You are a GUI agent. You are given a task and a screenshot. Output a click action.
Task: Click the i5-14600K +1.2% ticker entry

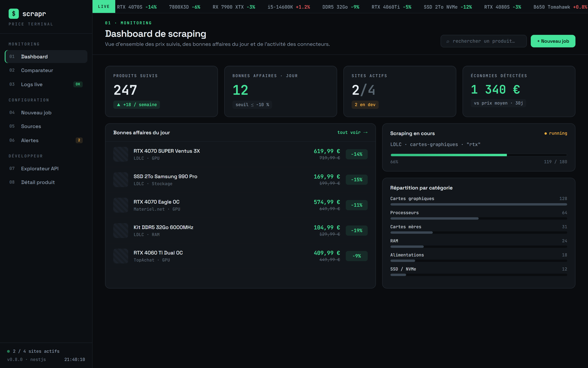point(289,7)
